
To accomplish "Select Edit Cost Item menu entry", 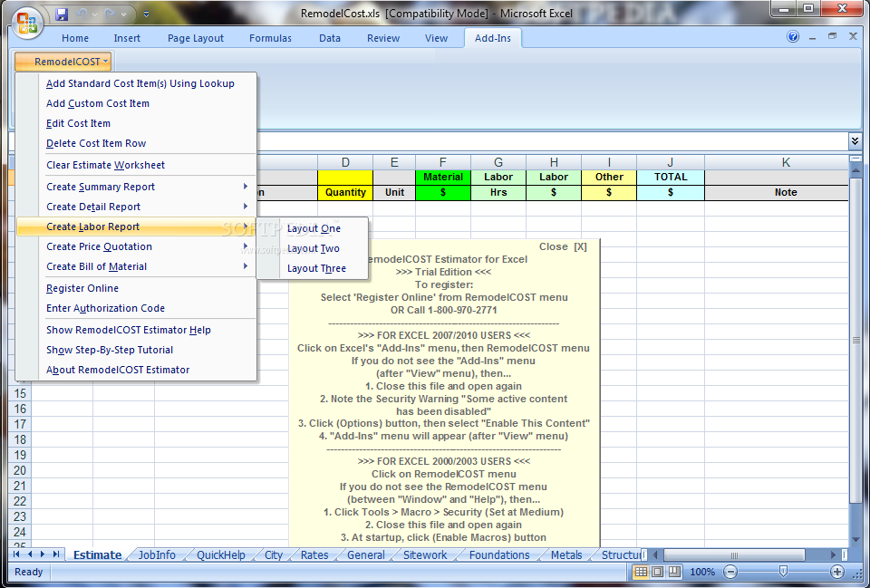I will tap(78, 123).
